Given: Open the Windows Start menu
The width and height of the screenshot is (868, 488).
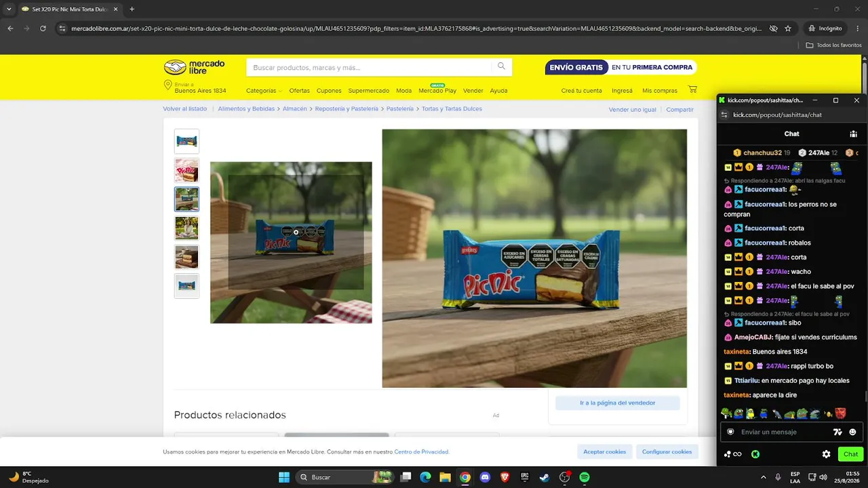Looking at the screenshot, I should point(284,477).
